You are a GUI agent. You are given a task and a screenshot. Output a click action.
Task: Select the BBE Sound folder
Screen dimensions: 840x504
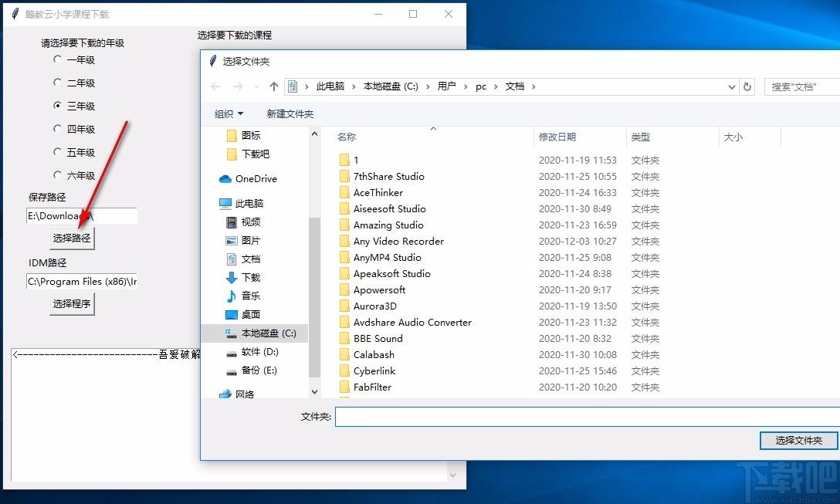(x=378, y=339)
